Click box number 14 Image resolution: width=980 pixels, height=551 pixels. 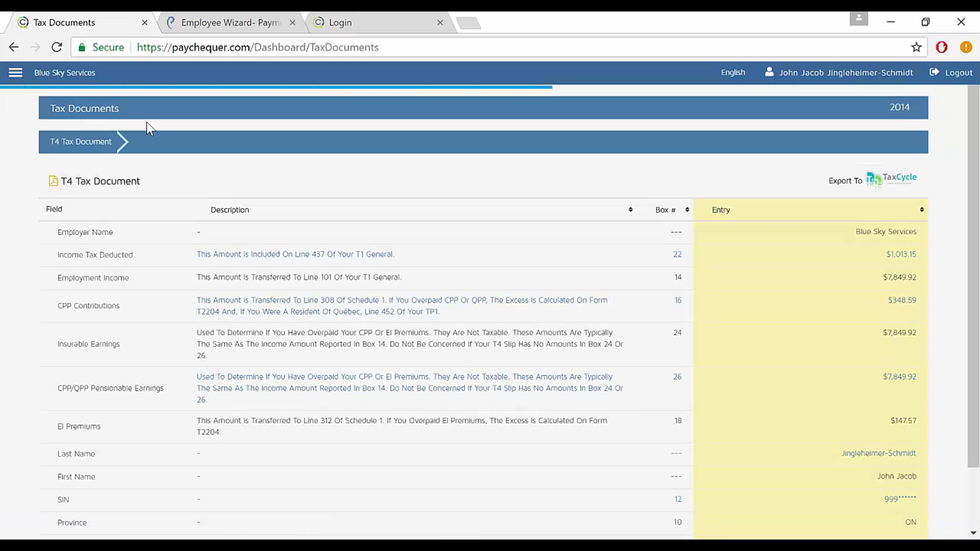click(x=678, y=277)
